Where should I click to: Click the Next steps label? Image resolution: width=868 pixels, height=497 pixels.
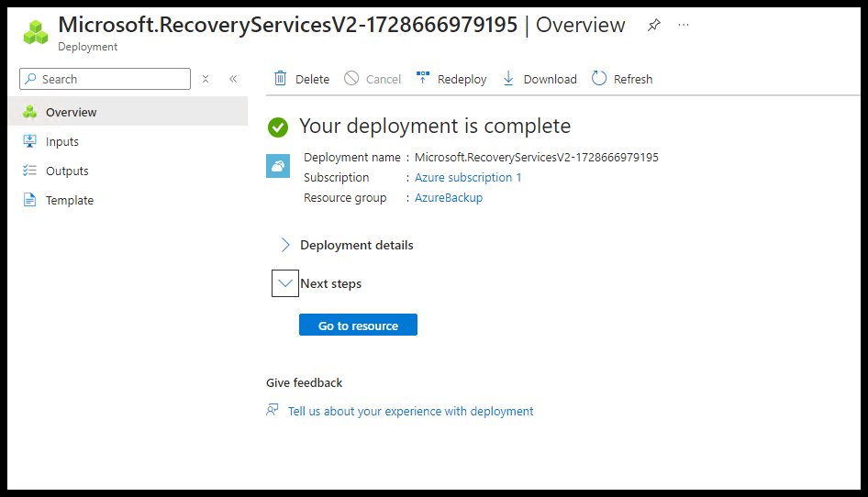click(x=330, y=283)
